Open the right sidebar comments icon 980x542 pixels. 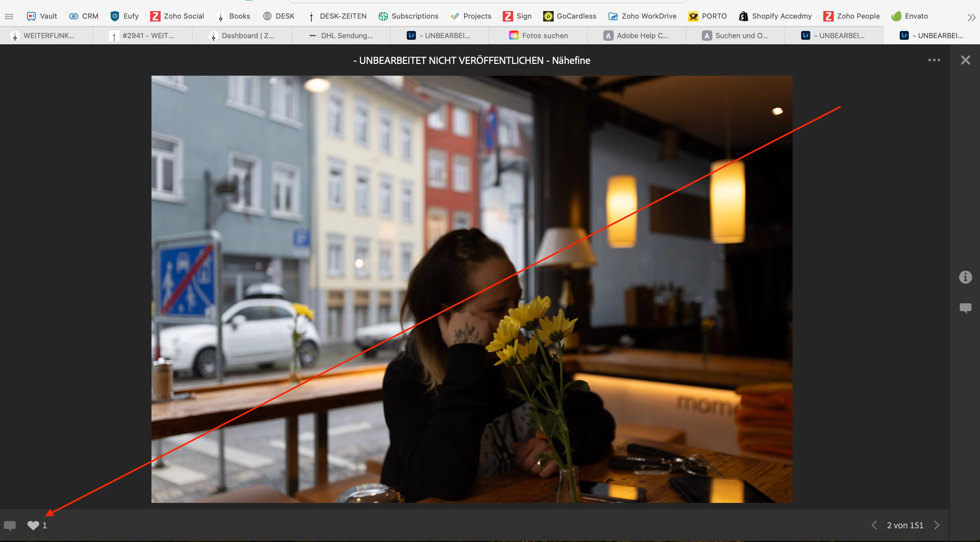click(x=965, y=308)
